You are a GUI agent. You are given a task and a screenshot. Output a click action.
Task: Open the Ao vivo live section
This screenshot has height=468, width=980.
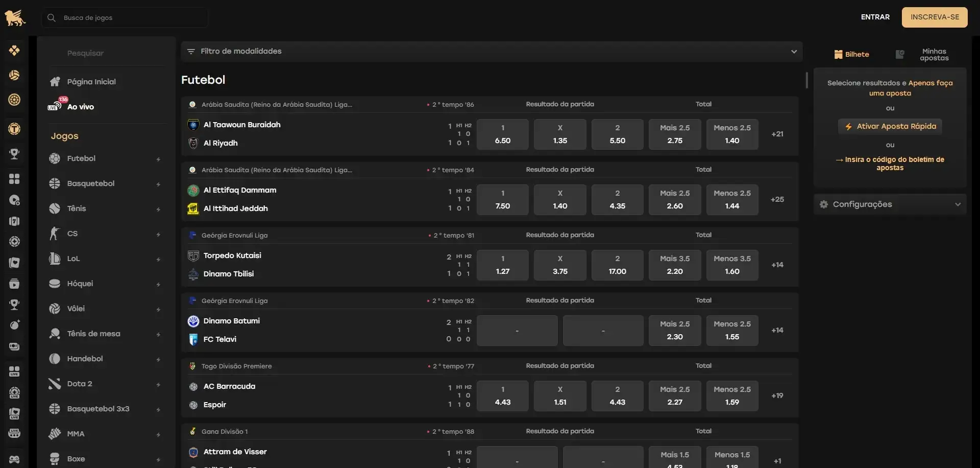click(80, 107)
